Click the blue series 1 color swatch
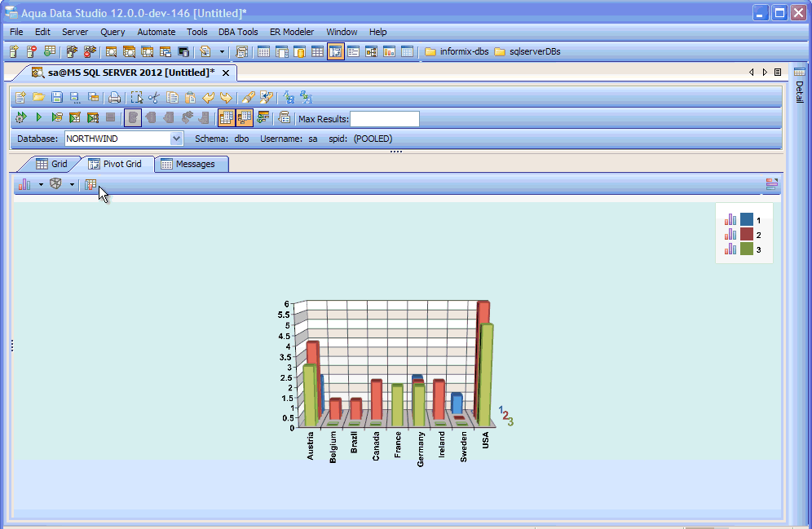The image size is (812, 529). point(746,220)
